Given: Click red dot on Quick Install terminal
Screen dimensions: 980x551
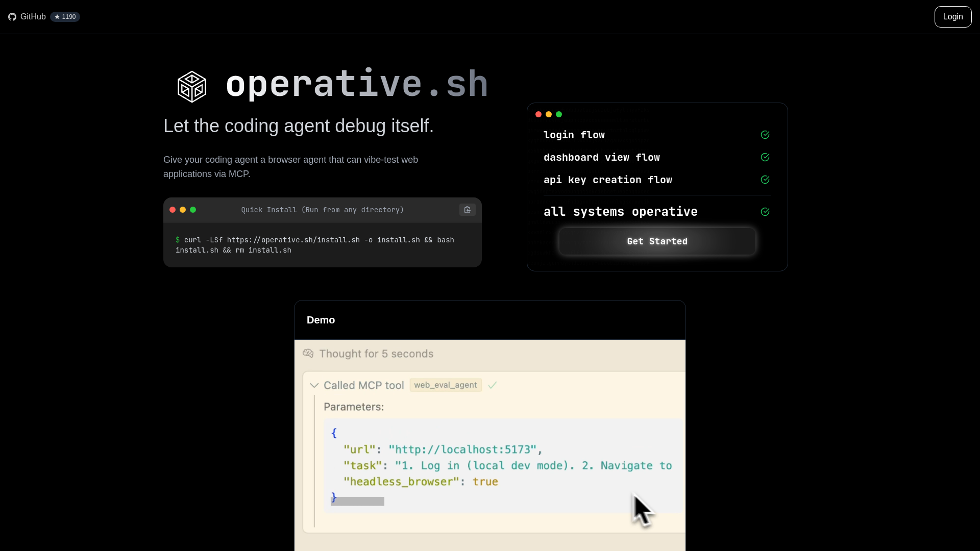Looking at the screenshot, I should tap(173, 210).
